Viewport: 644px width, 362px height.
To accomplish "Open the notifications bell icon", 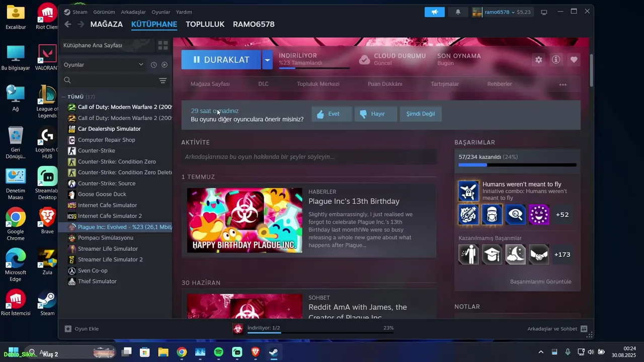I will click(458, 12).
